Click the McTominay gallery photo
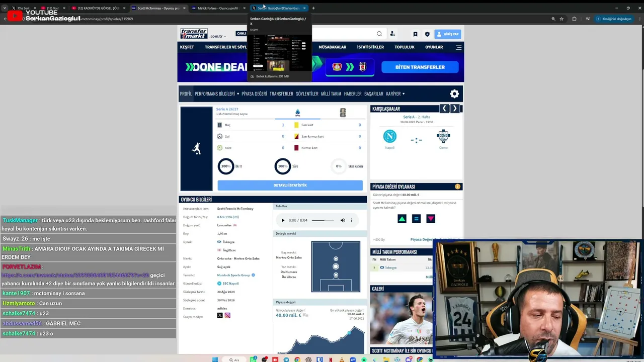The height and width of the screenshot is (362, 644). pyautogui.click(x=401, y=319)
